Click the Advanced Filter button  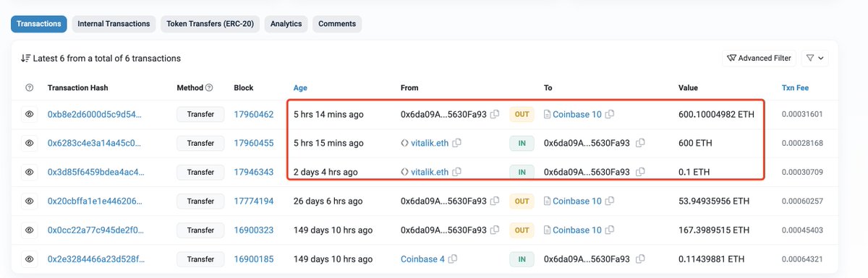click(759, 58)
